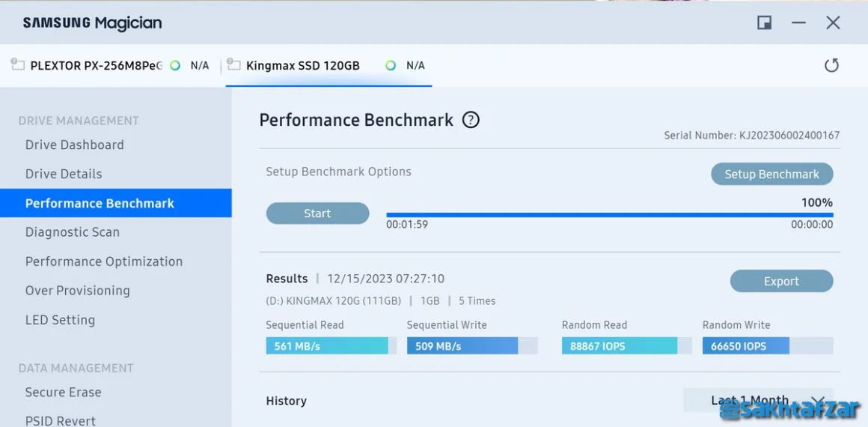The image size is (868, 427).
Task: Click the PLEXTOR drive icon
Action: click(18, 65)
